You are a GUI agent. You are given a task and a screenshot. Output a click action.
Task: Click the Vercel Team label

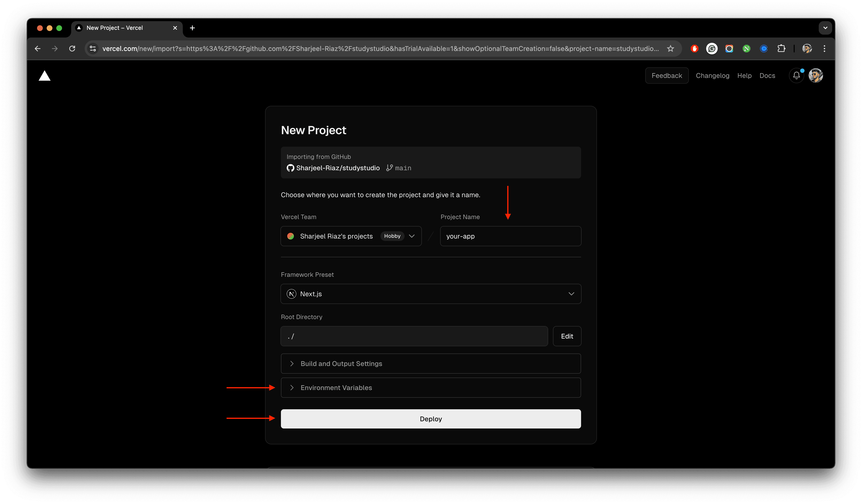[298, 217]
